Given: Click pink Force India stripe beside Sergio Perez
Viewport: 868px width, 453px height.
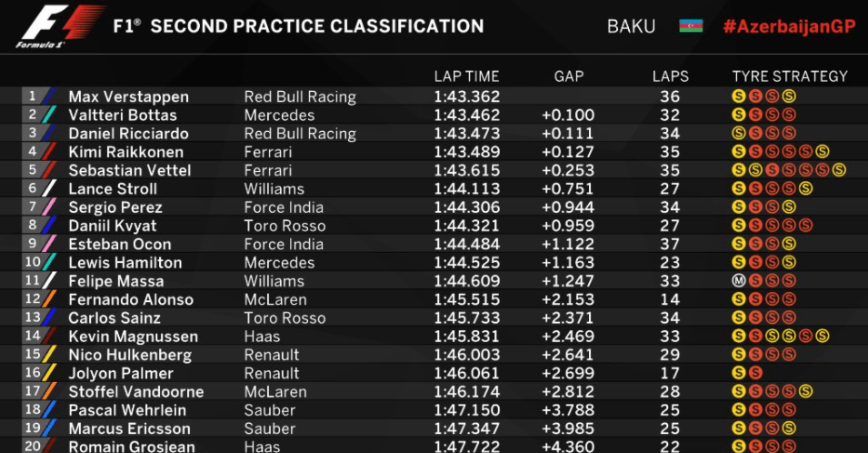Looking at the screenshot, I should click(x=49, y=207).
